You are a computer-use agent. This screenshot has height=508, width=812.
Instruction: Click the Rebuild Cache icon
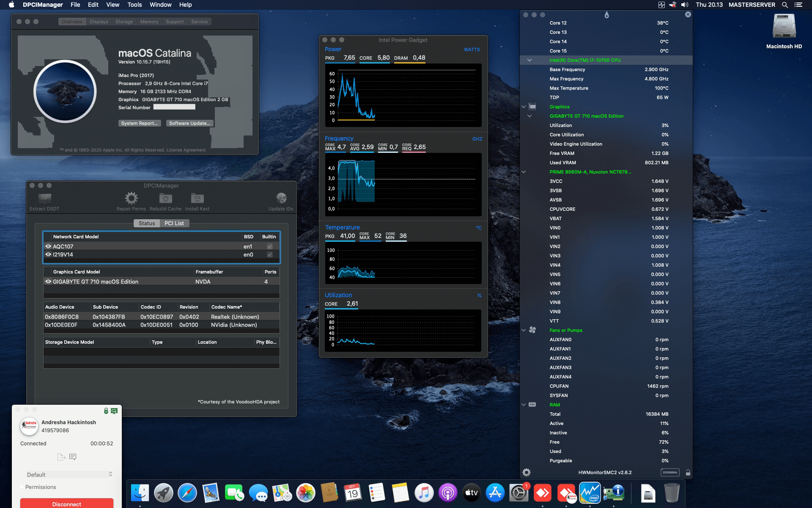[165, 199]
